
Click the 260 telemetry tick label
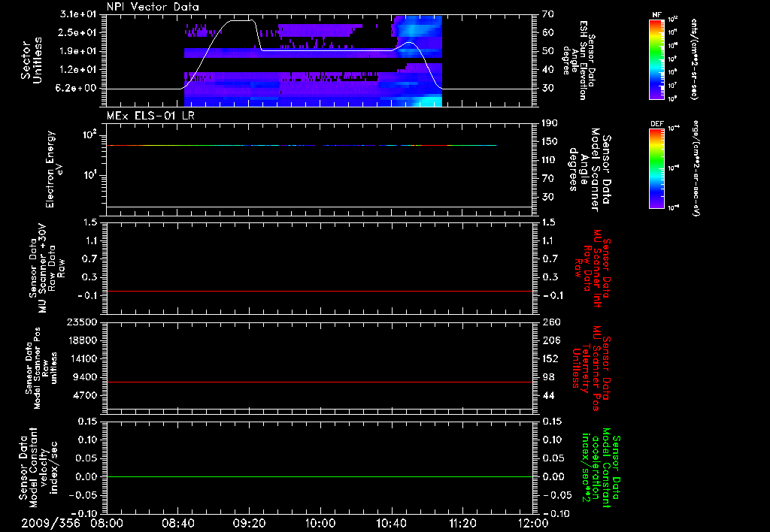click(551, 322)
